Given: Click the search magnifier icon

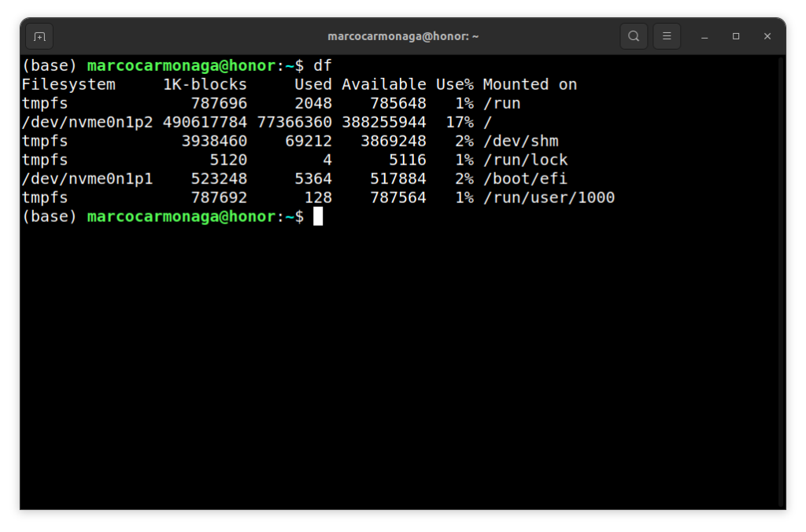Looking at the screenshot, I should 634,36.
